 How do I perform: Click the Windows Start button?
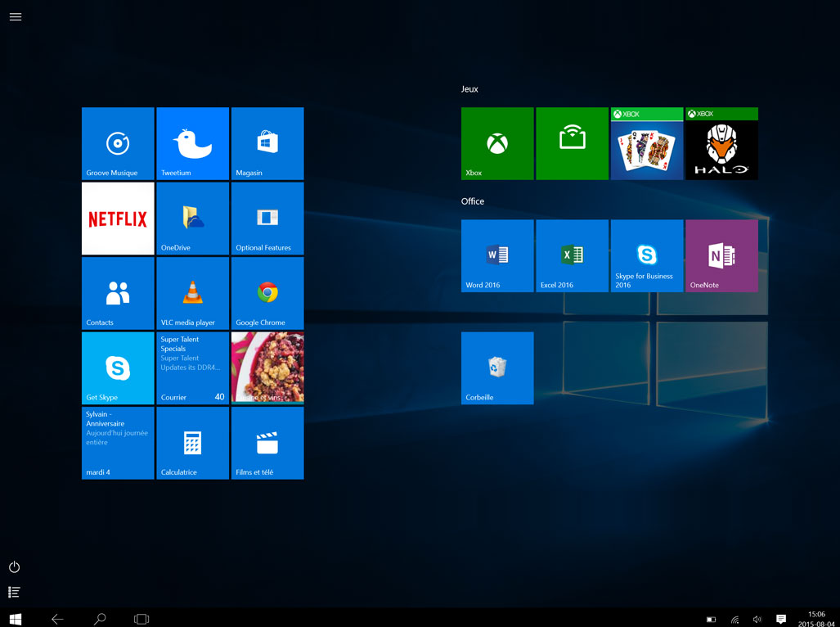[x=16, y=619]
